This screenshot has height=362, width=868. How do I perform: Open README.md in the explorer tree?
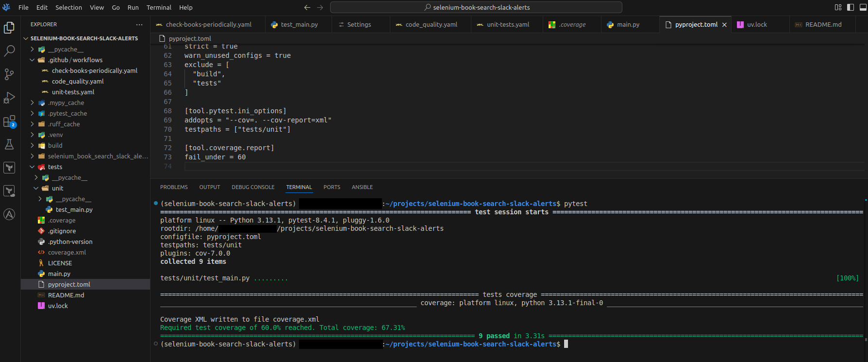coord(66,295)
